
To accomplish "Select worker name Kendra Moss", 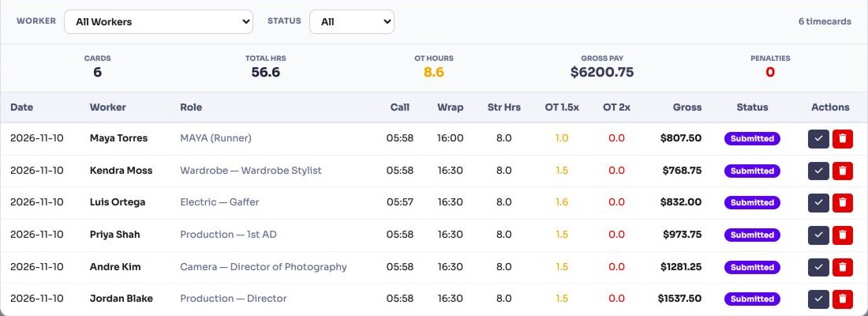I will 121,170.
